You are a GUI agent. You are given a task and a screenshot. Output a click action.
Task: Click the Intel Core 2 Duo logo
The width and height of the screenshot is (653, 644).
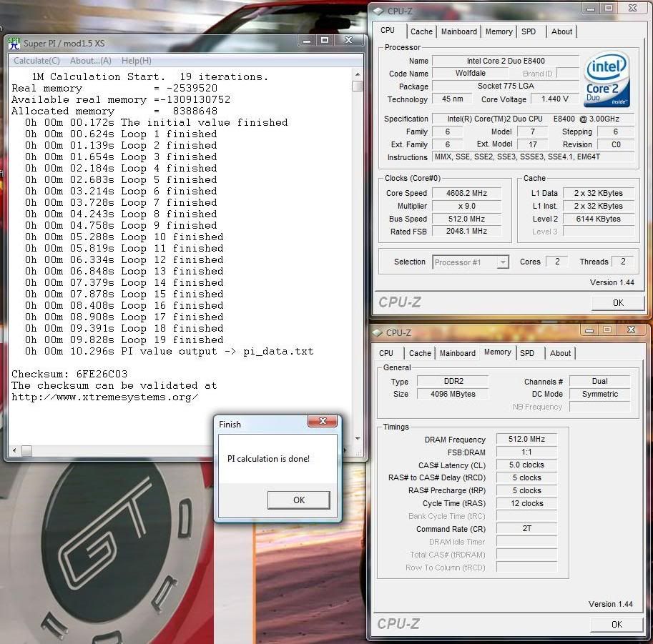pos(607,79)
